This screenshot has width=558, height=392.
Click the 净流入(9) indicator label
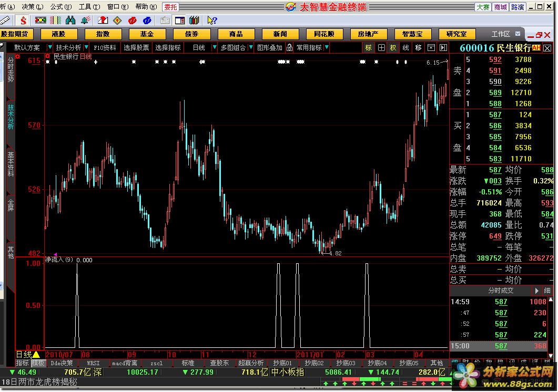(x=59, y=260)
